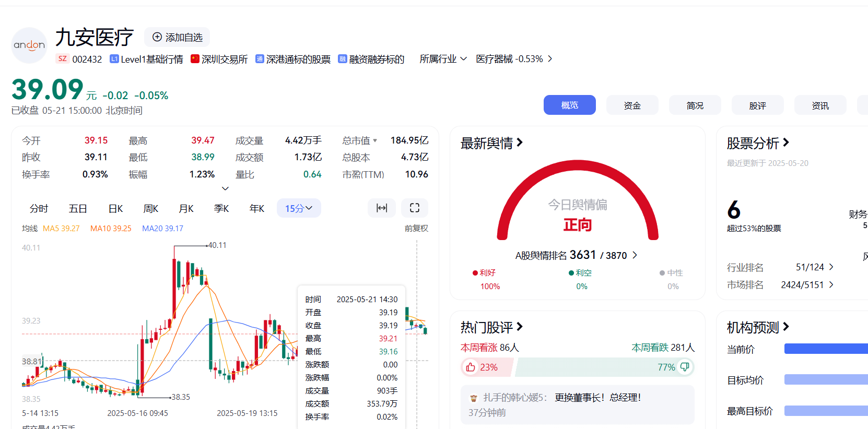
Task: Select the 日K chart period
Action: click(115, 209)
